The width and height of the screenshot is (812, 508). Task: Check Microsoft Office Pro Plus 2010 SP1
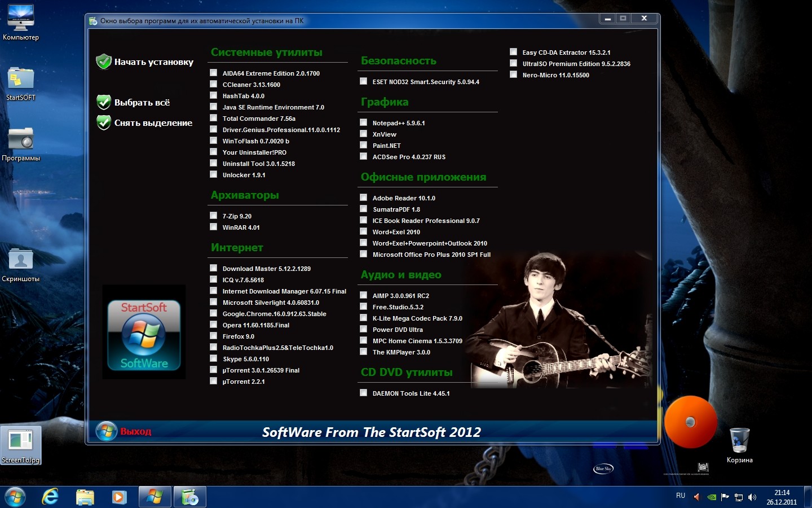pos(364,254)
